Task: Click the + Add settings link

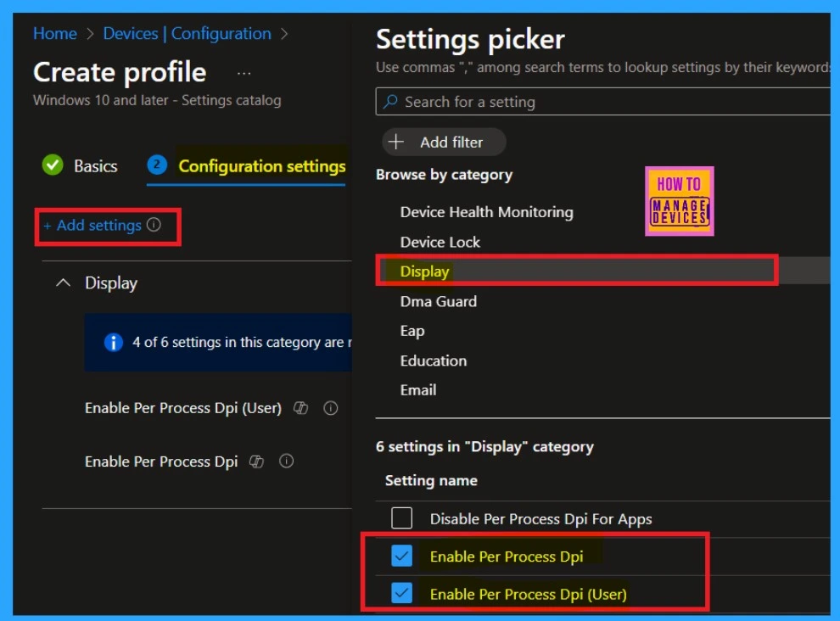Action: pos(92,226)
